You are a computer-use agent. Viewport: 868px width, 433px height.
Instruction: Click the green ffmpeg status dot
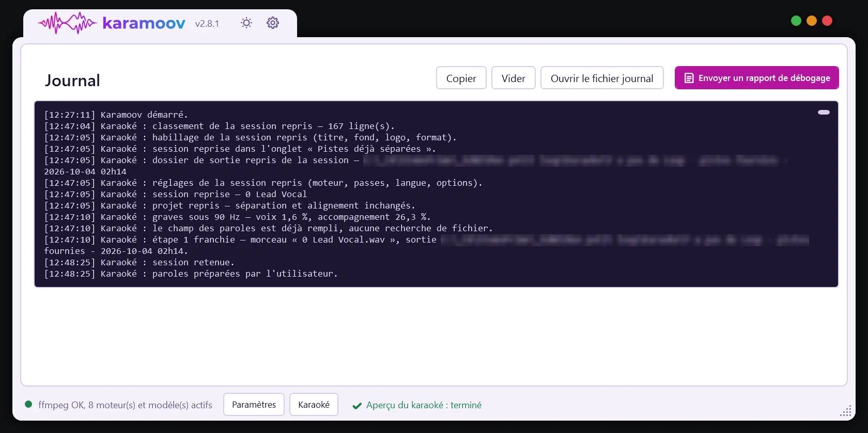[x=28, y=404]
